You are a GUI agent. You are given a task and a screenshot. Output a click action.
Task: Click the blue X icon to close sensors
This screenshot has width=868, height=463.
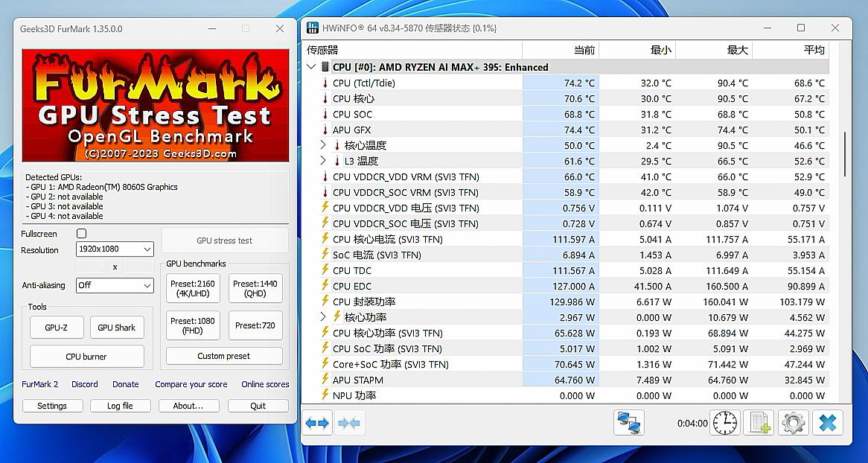tap(828, 422)
